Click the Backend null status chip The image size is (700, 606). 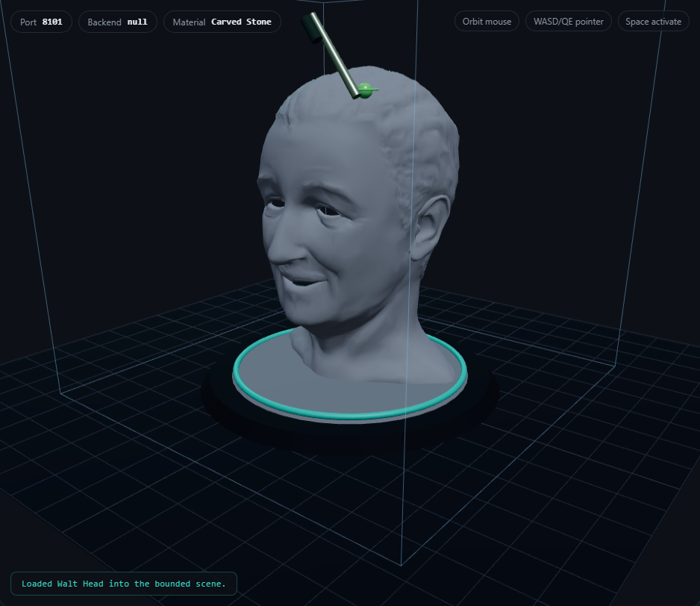pyautogui.click(x=117, y=22)
